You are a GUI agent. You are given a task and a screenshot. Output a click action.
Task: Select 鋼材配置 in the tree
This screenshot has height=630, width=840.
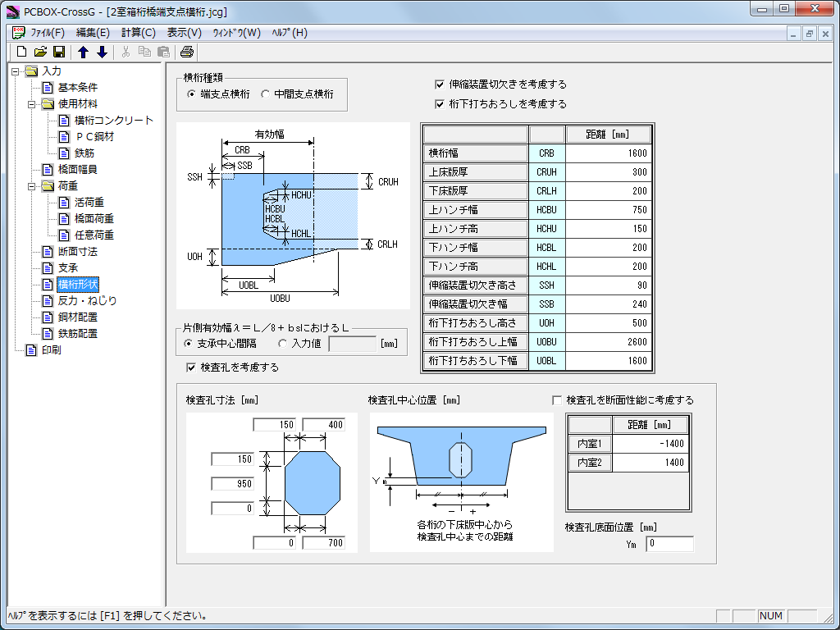pyautogui.click(x=78, y=317)
